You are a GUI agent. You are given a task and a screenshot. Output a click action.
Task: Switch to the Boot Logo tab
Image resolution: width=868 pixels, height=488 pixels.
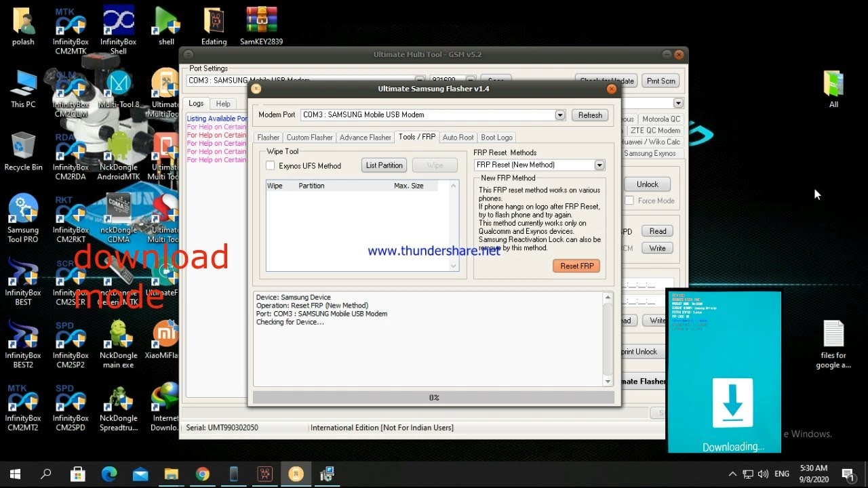[497, 138]
